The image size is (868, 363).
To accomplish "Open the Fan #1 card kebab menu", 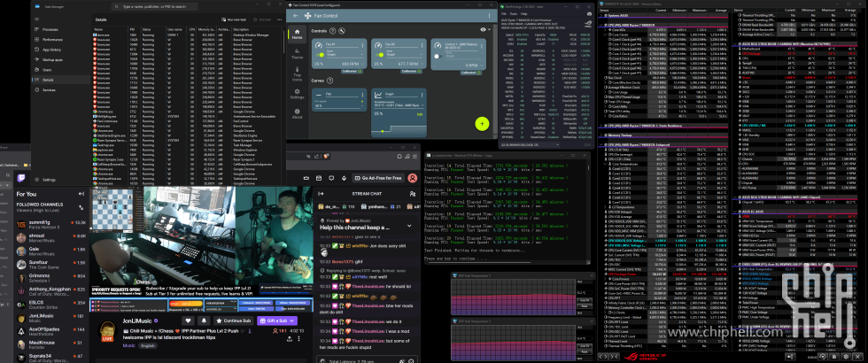I will tap(362, 45).
